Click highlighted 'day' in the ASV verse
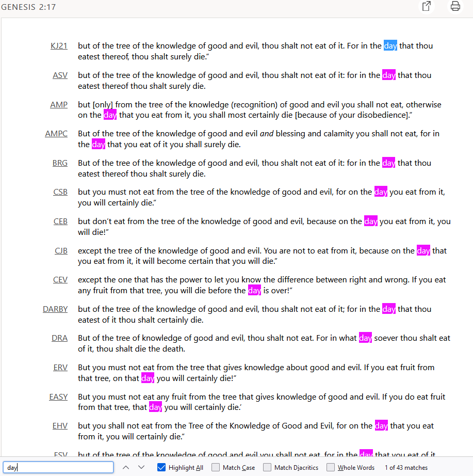473x476 pixels. tap(388, 75)
